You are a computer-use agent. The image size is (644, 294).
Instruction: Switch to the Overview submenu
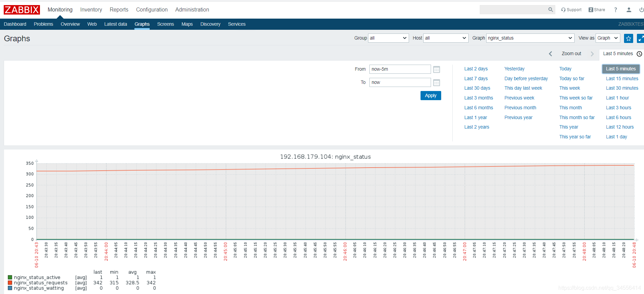click(x=70, y=24)
